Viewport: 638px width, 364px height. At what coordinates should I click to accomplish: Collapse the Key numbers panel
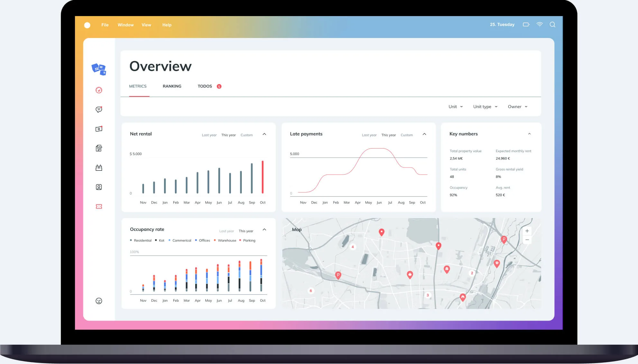[x=529, y=134]
